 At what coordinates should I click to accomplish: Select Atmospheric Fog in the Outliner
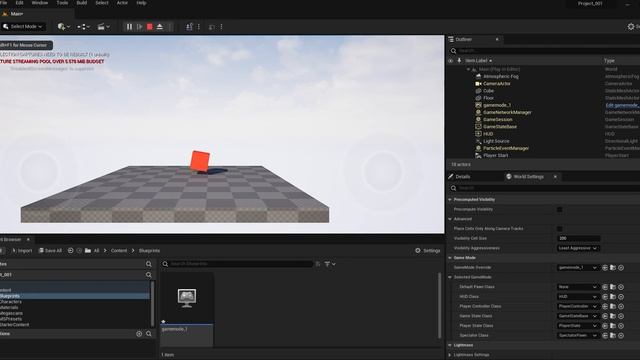(500, 76)
